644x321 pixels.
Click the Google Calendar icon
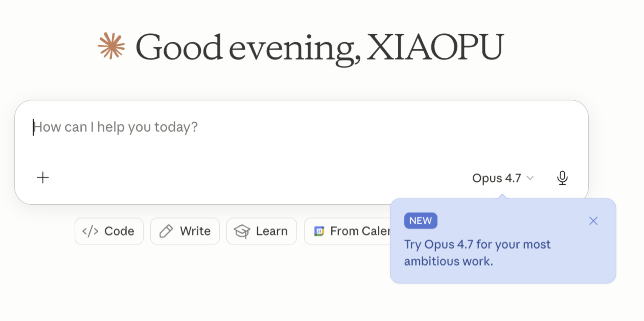[x=319, y=231]
